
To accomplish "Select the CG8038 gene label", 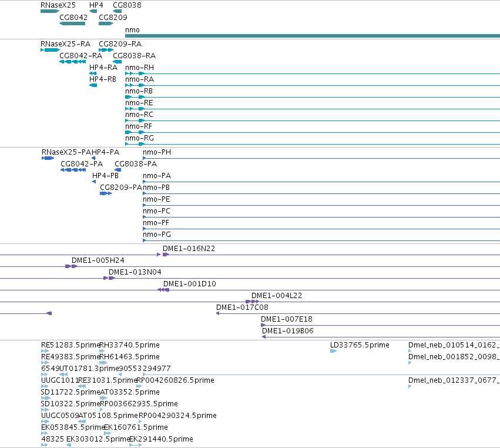I will coord(127,5).
